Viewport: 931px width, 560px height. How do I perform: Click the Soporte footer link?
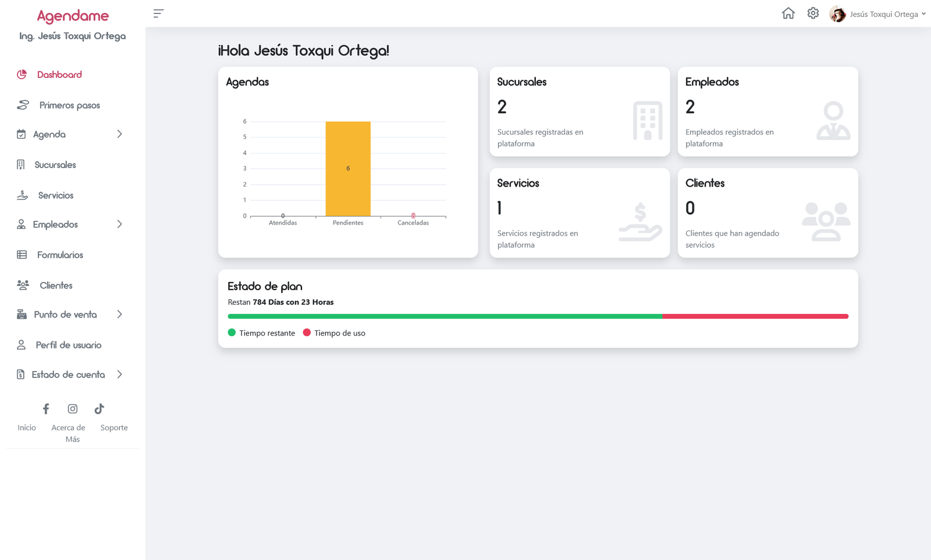pos(114,427)
